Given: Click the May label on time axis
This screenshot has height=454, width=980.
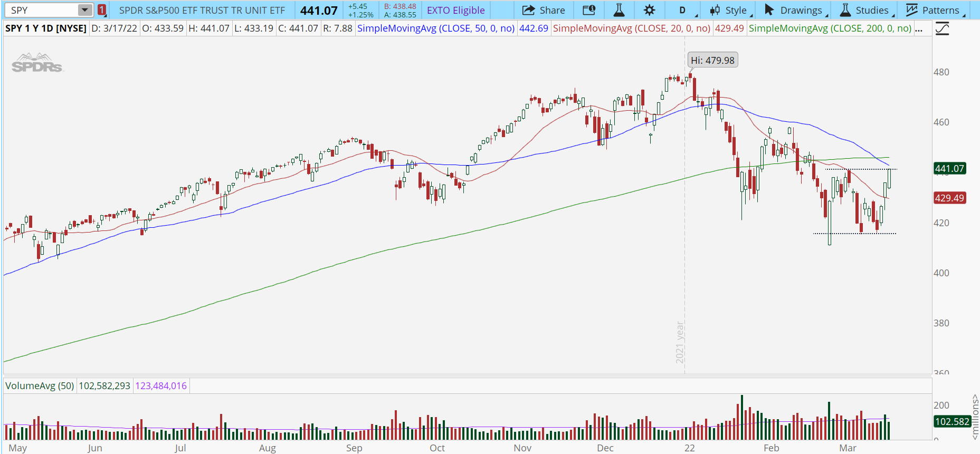Looking at the screenshot, I should tap(17, 448).
